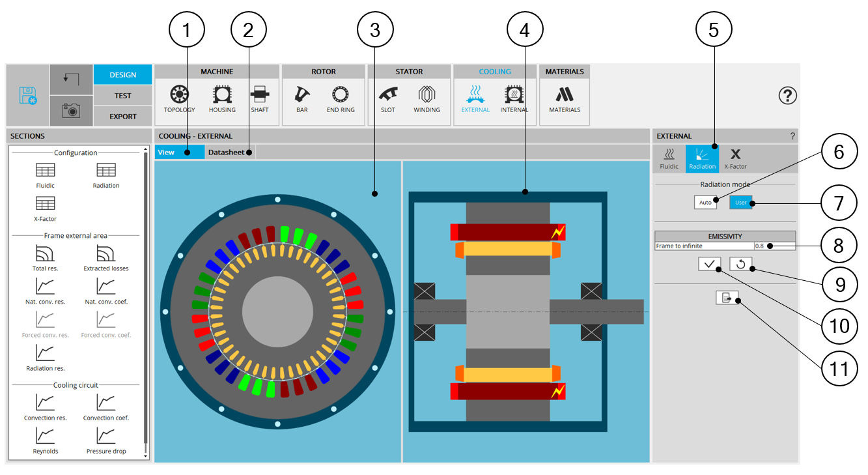Switch to the X-Factor tab
868x475 pixels.
[x=735, y=158]
